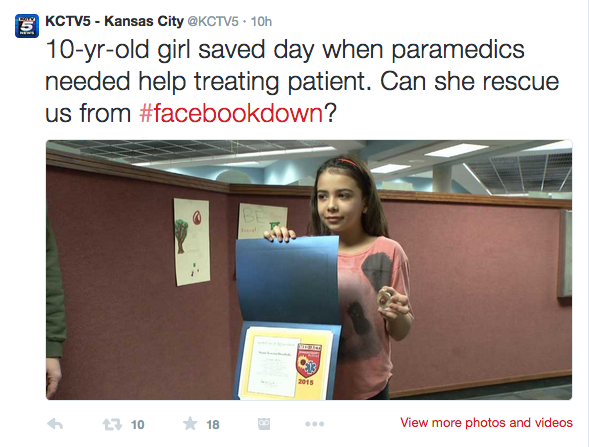Click the 2015 award certificate in photo
This screenshot has height=447, width=589.
point(285,363)
